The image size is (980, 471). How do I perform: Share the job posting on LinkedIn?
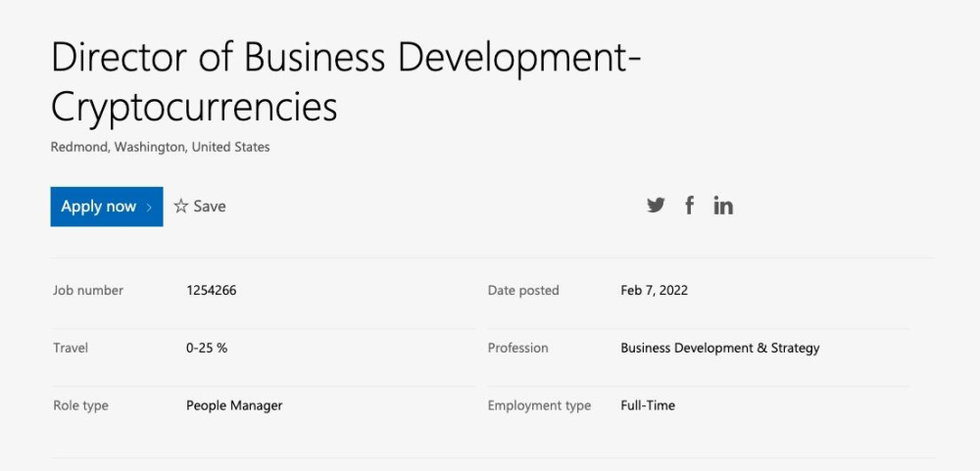pyautogui.click(x=723, y=206)
